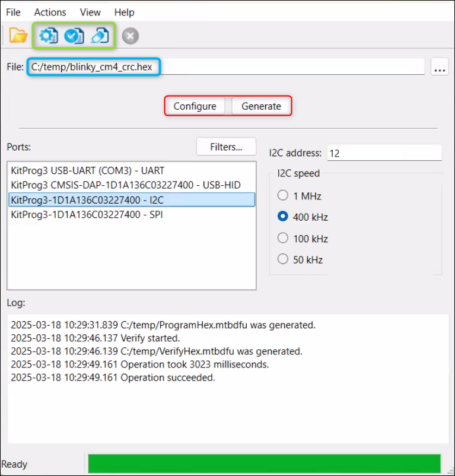455x476 pixels.
Task: Click the File path input field
Action: click(226, 66)
